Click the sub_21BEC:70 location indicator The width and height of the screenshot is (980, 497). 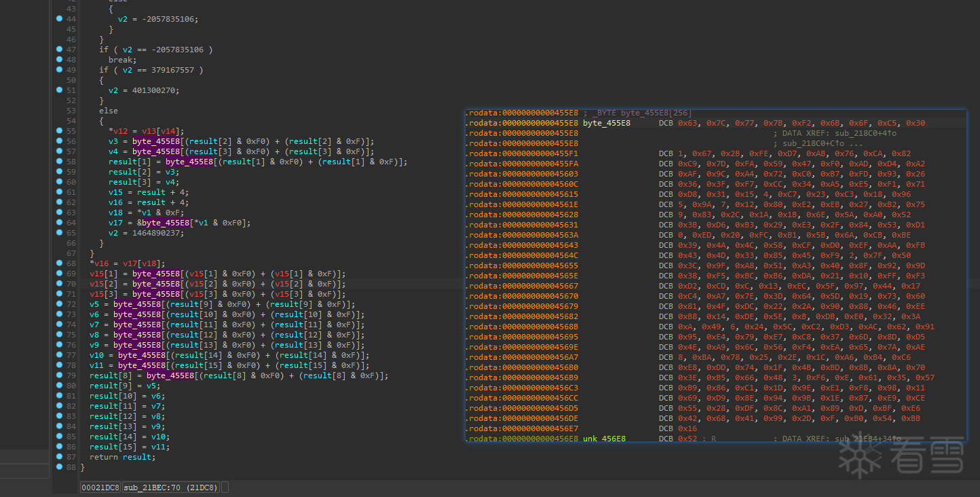pos(170,487)
